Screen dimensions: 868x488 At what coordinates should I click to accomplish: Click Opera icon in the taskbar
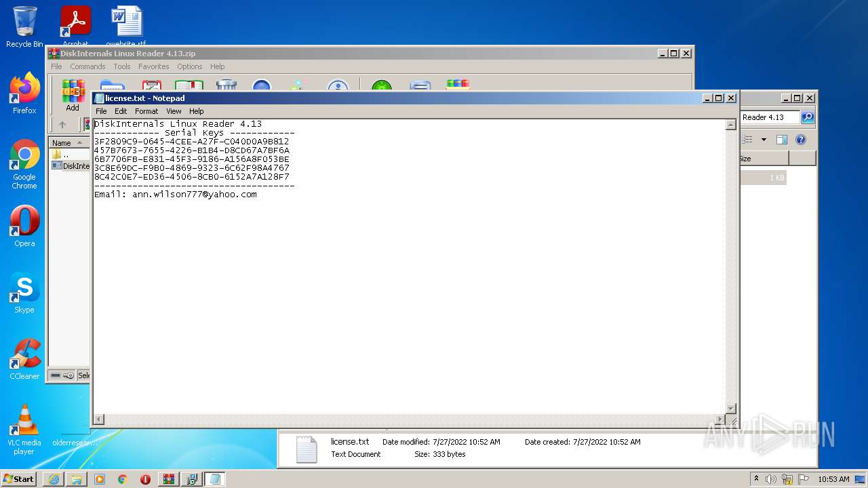145,479
